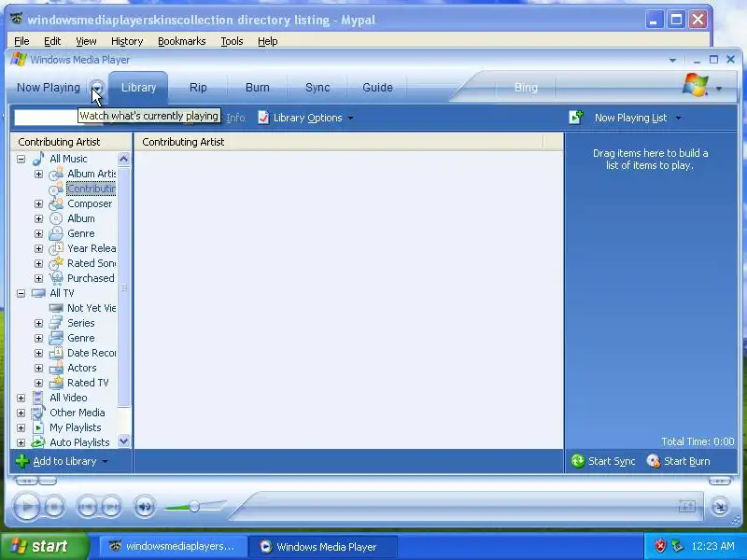Click the volume slider handle
Image resolution: width=747 pixels, height=560 pixels.
[x=194, y=507]
